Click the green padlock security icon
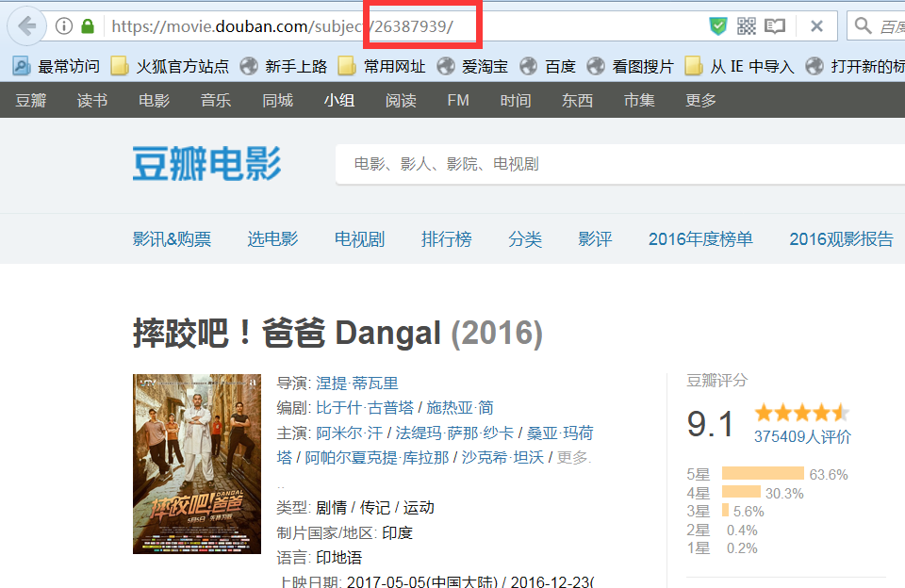This screenshot has height=588, width=905. coord(88,26)
